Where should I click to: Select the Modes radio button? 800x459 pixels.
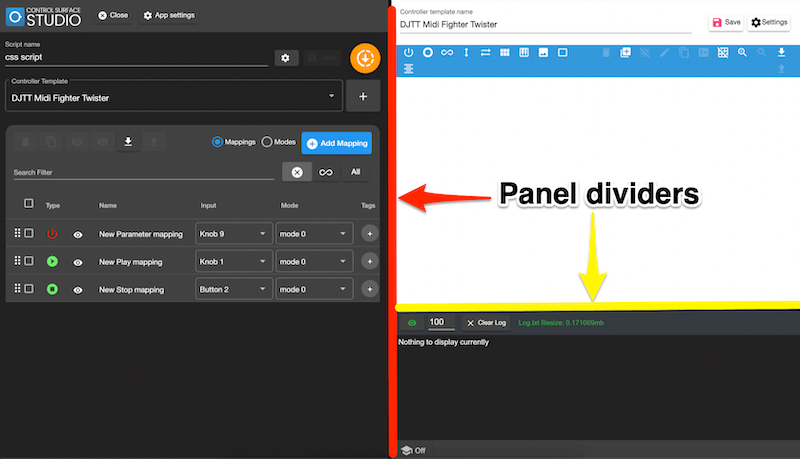coord(267,142)
